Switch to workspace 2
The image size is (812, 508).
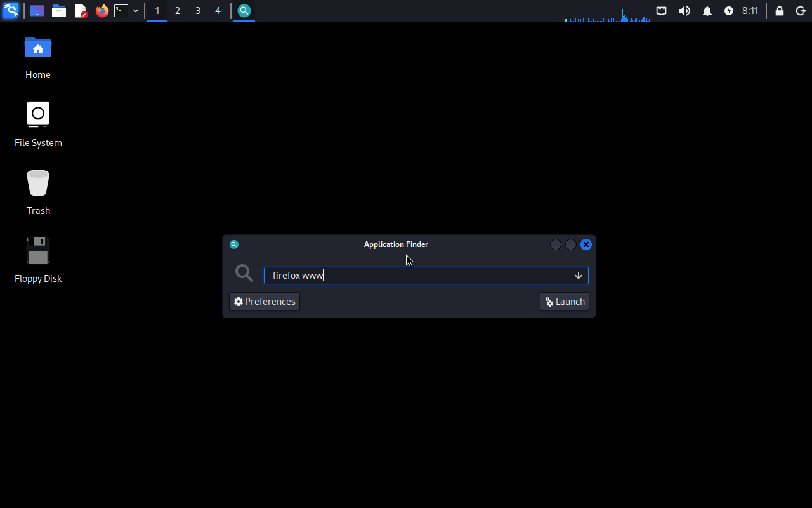click(x=177, y=11)
